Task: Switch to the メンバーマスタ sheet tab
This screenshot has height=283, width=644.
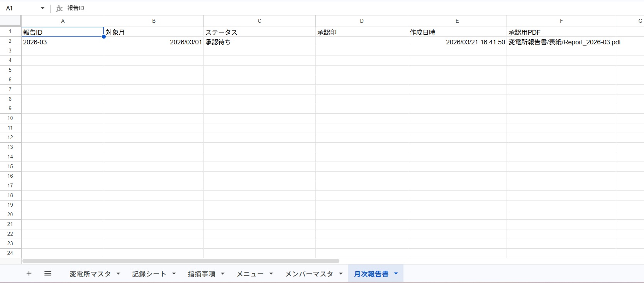Action: (309, 274)
